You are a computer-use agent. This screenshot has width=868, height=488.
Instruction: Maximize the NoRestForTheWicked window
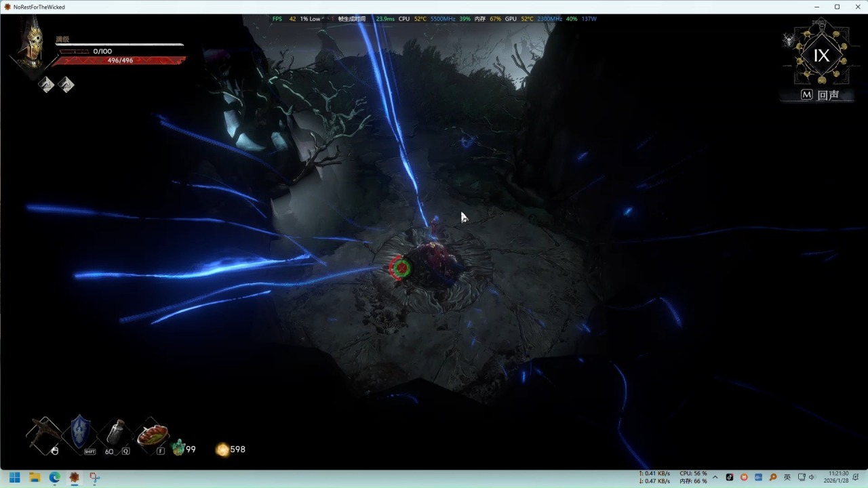(837, 7)
